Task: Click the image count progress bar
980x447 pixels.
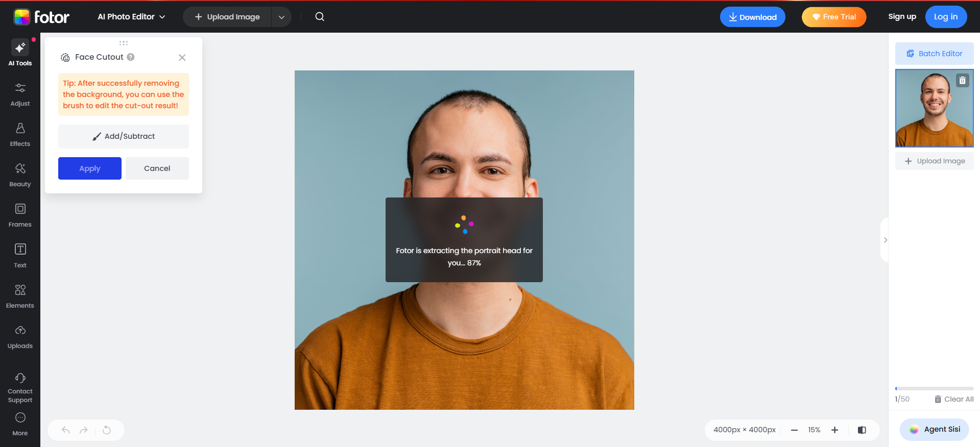Action: (934, 389)
